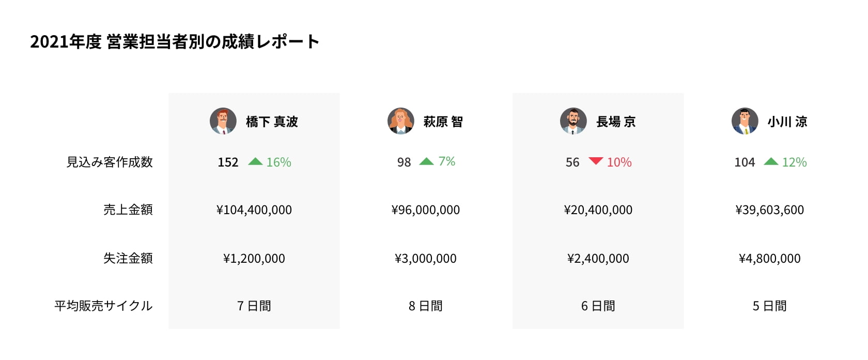
Task: Click the ¥104,400,000 sales amount
Action: point(254,210)
